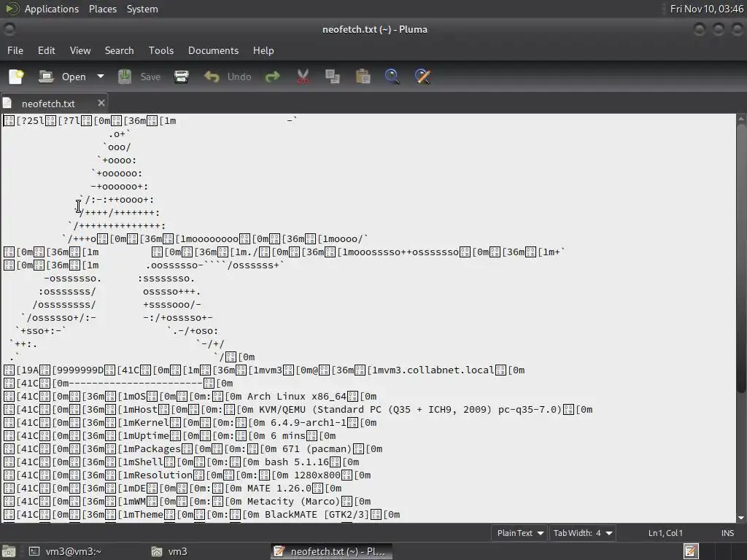The height and width of the screenshot is (560, 747).
Task: Click the scroll up arrow of the scrollbar
Action: tap(741, 117)
